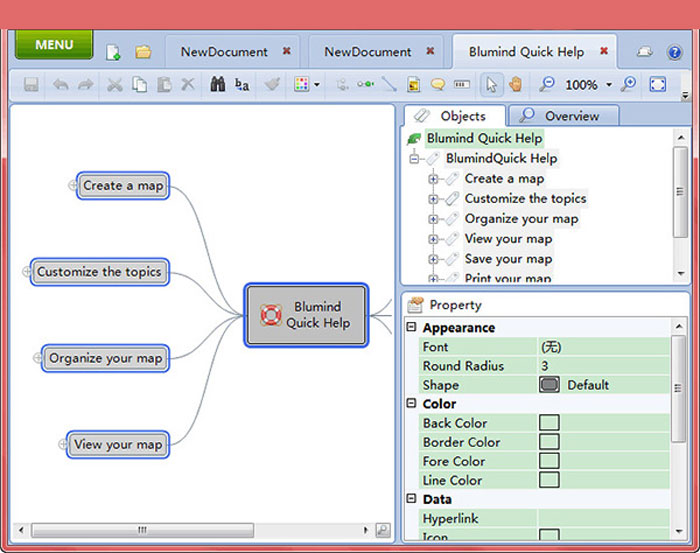The width and height of the screenshot is (700, 553).
Task: Expand Customize the topics tree node
Action: point(433,199)
